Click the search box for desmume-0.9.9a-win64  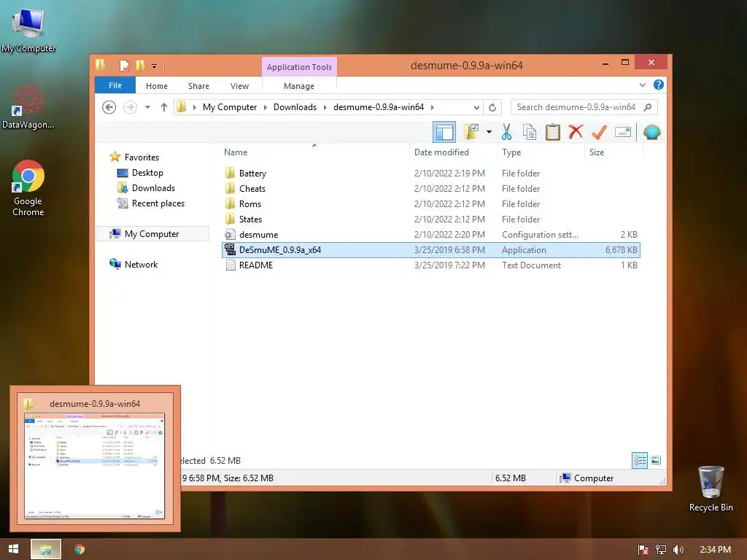(x=576, y=107)
